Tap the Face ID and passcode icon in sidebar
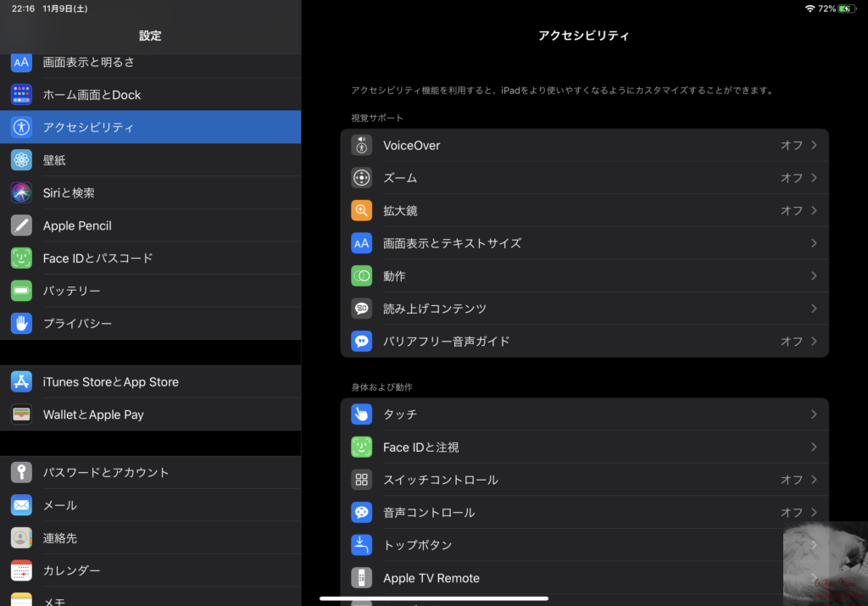The height and width of the screenshot is (606, 868). [x=21, y=258]
